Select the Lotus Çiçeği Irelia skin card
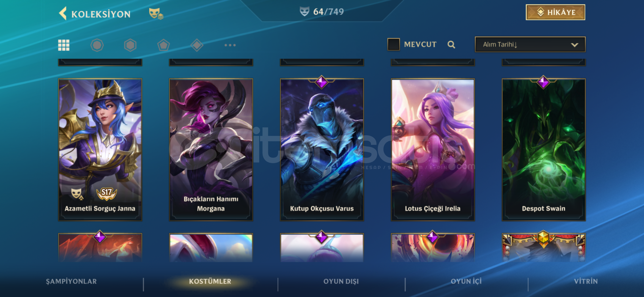 click(433, 150)
